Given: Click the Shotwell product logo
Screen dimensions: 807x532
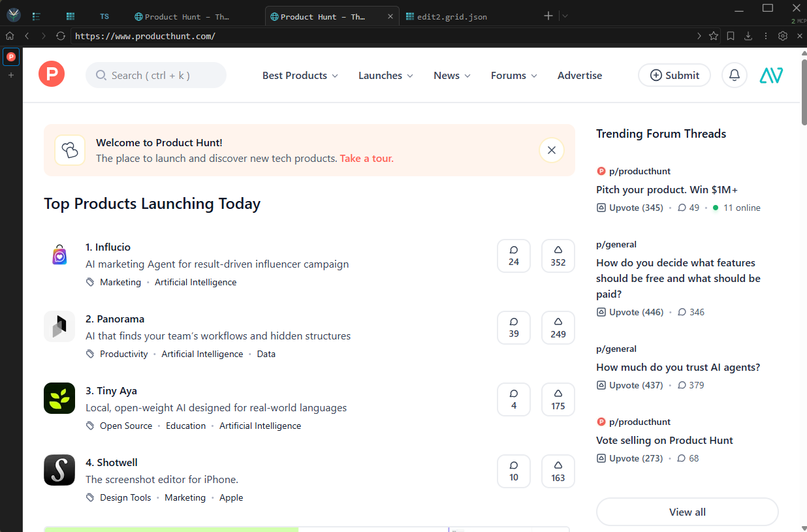Looking at the screenshot, I should click(x=59, y=471).
